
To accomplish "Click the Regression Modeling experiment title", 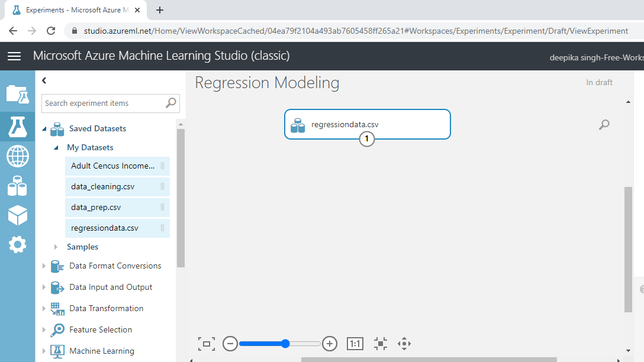I will click(x=267, y=83).
